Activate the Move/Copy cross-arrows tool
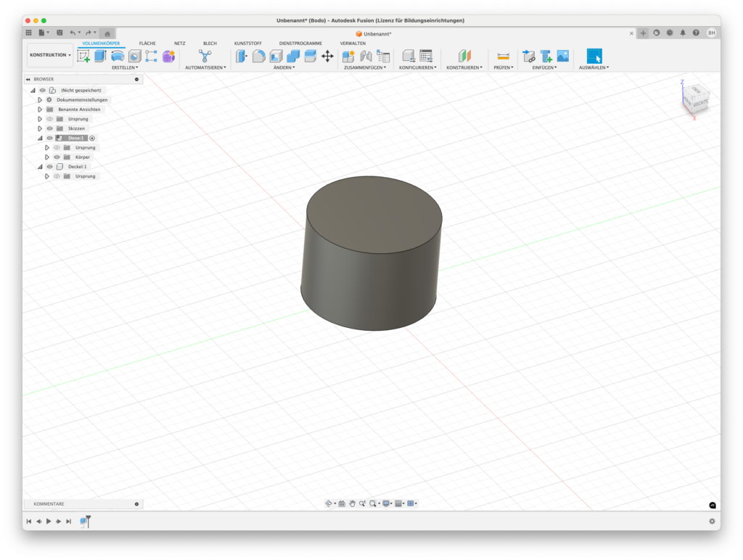Screen dimensions: 743x560 click(327, 56)
